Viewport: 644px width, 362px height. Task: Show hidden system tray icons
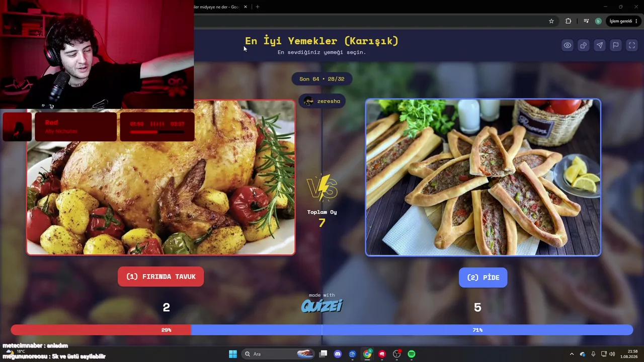(x=572, y=354)
